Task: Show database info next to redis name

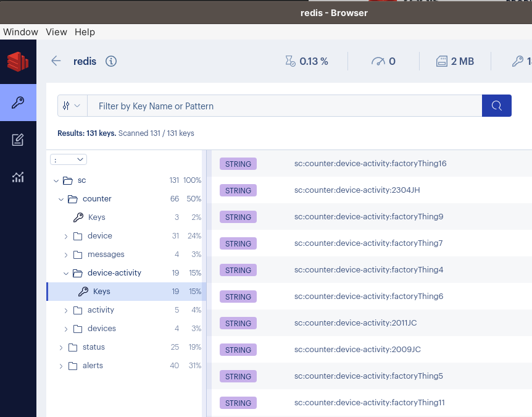Action: click(x=111, y=61)
